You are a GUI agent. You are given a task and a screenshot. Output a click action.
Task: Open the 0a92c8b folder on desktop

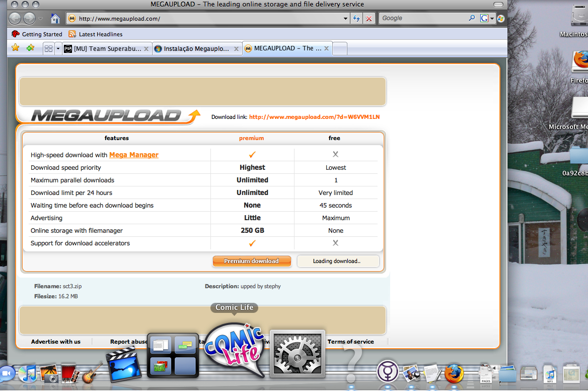578,157
